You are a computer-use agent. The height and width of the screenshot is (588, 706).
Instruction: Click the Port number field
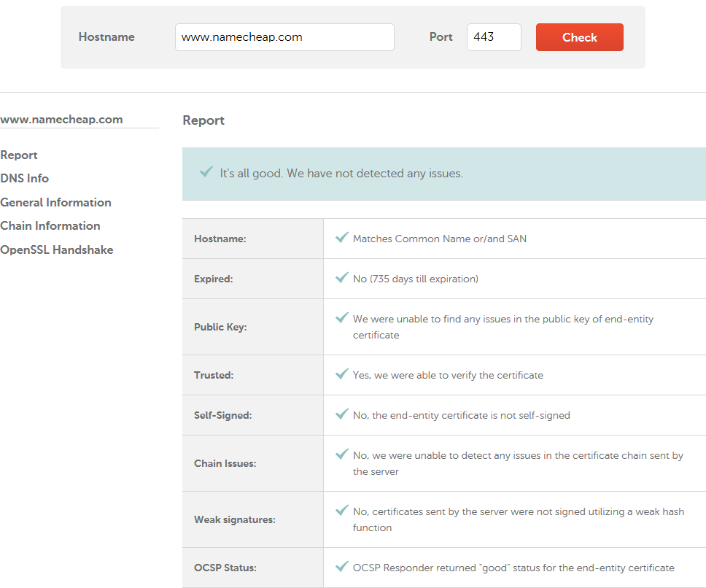click(494, 37)
